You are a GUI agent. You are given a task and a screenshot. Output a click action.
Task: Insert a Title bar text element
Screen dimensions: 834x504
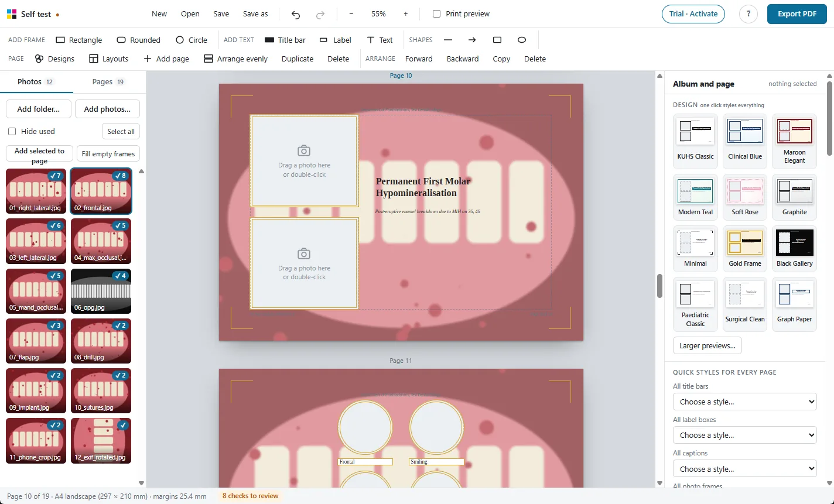[x=285, y=40]
